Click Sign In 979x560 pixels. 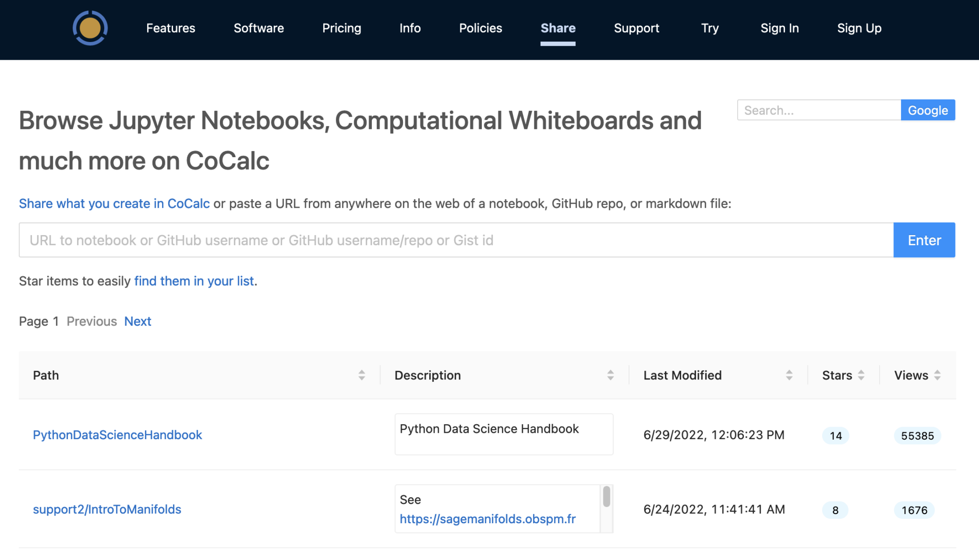pyautogui.click(x=779, y=29)
